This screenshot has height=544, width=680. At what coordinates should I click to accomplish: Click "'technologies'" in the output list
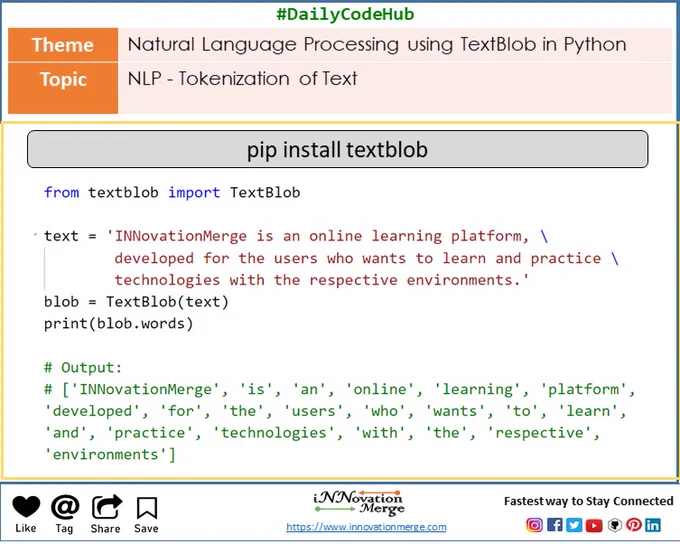point(273,433)
